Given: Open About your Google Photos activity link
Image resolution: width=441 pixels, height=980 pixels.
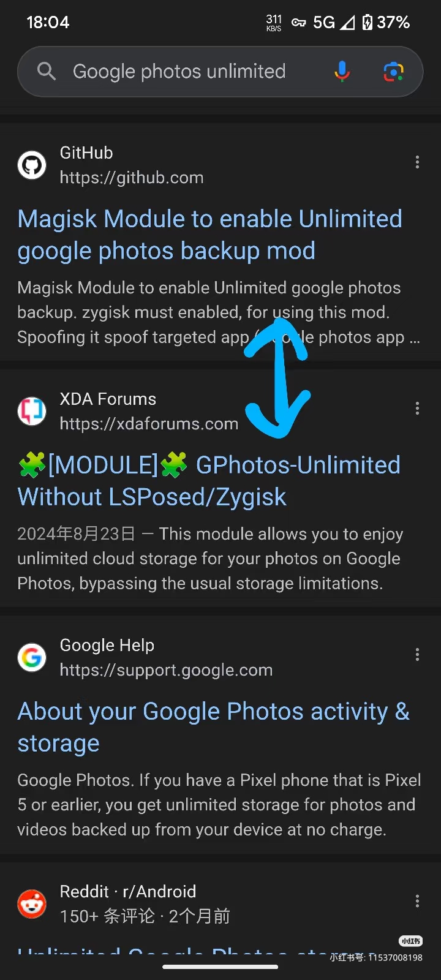Looking at the screenshot, I should click(213, 727).
